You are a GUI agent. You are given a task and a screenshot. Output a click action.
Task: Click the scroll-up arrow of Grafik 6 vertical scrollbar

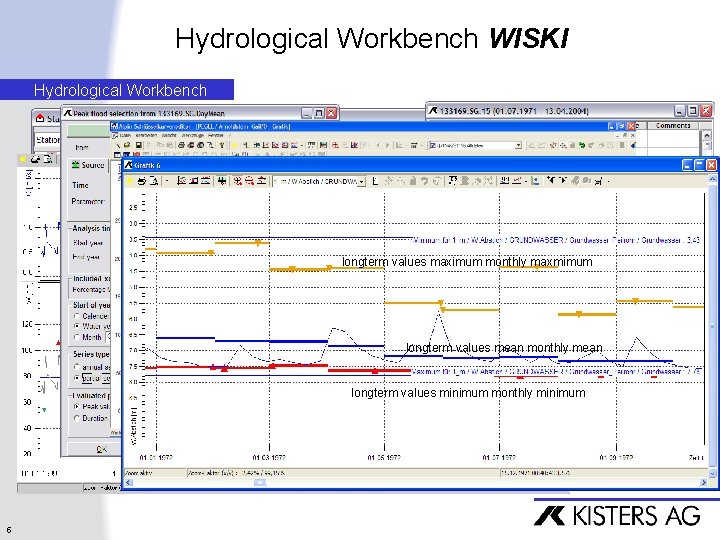coord(712,179)
